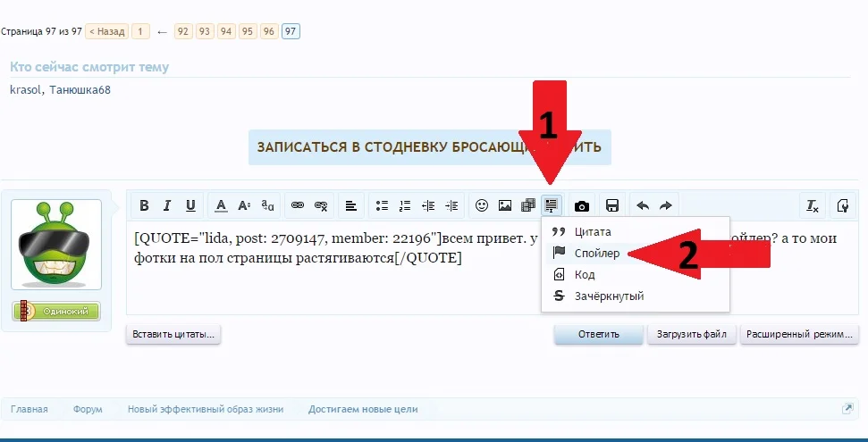The image size is (868, 442).
Task: Click the outdent icon
Action: click(428, 205)
